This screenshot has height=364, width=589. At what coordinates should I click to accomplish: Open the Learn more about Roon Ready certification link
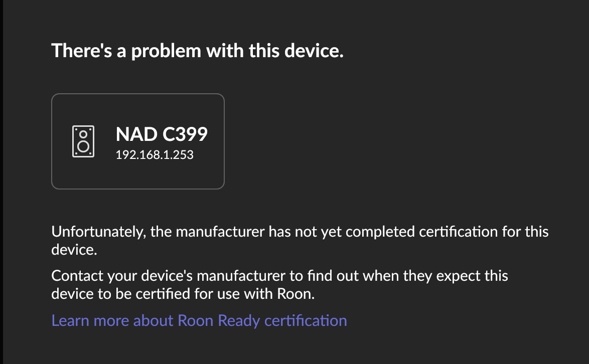tap(199, 320)
